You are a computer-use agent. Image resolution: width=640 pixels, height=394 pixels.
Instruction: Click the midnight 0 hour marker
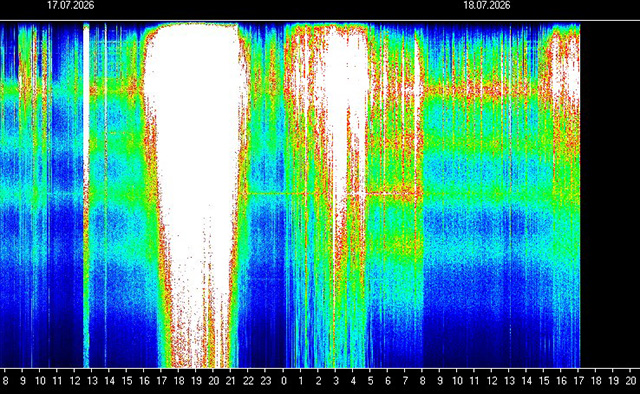(x=284, y=381)
